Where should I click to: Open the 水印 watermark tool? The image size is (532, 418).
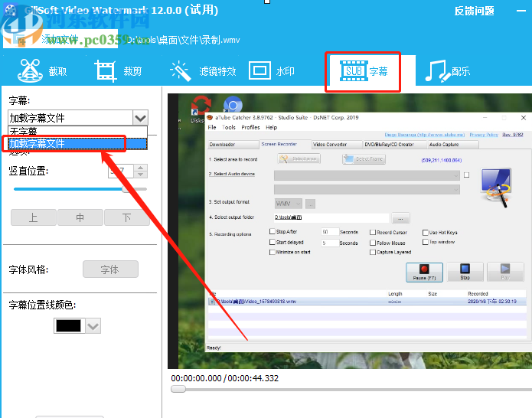(x=272, y=71)
